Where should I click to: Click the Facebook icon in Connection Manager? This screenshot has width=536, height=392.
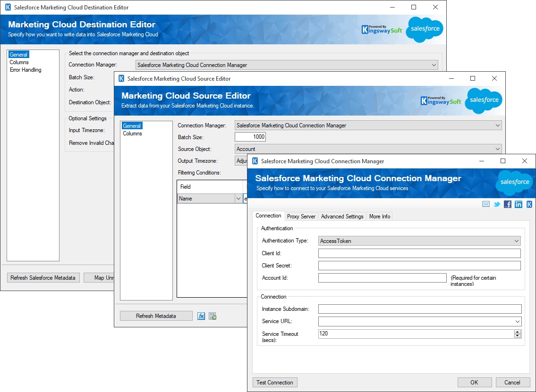pos(508,204)
